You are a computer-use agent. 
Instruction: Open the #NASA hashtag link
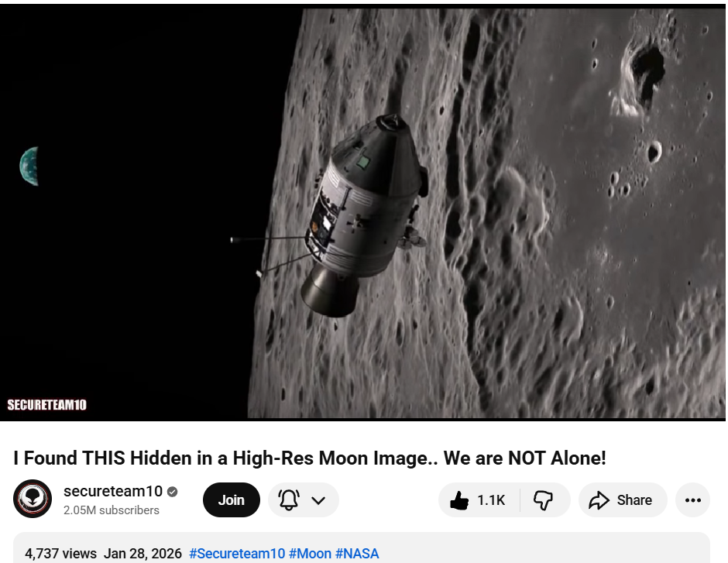coord(356,554)
